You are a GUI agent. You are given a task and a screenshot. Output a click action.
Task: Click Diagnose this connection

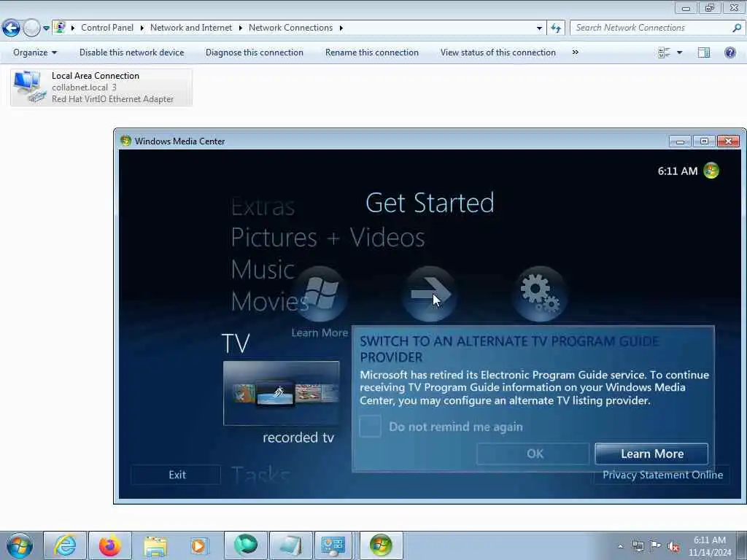255,52
